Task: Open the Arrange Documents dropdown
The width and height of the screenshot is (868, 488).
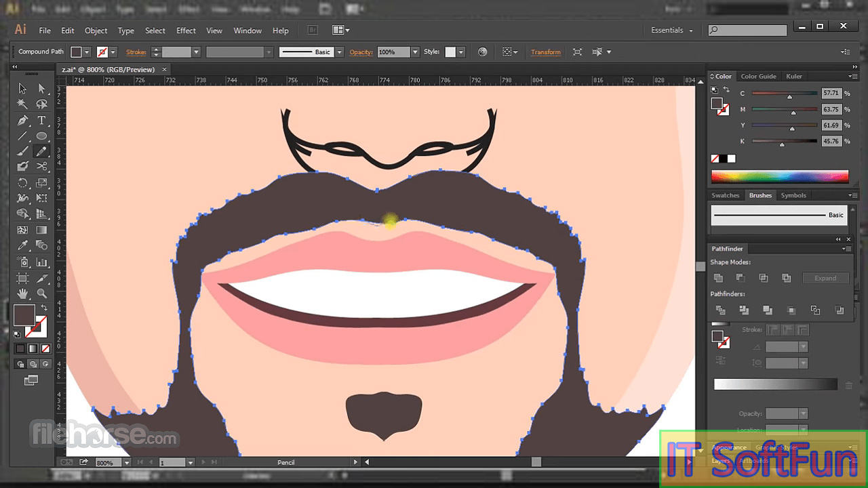Action: pos(341,30)
